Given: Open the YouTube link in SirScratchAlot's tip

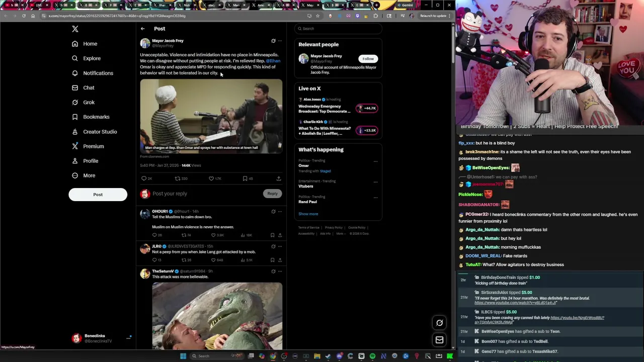Looking at the screenshot, I should 516,303.
